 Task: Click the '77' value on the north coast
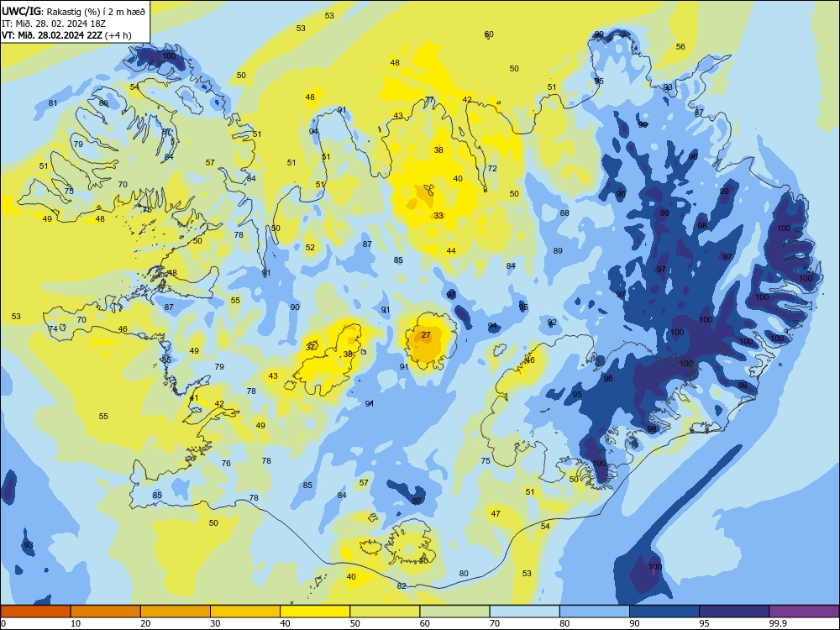click(429, 100)
